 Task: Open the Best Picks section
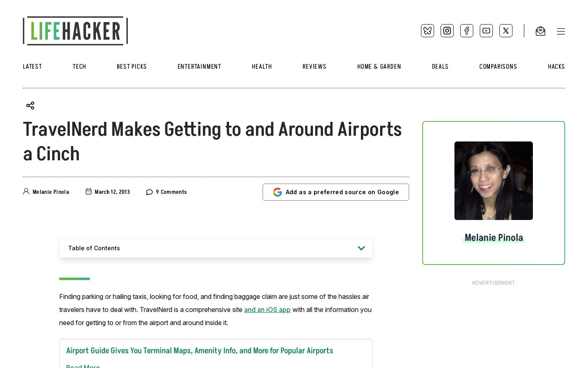pyautogui.click(x=131, y=67)
